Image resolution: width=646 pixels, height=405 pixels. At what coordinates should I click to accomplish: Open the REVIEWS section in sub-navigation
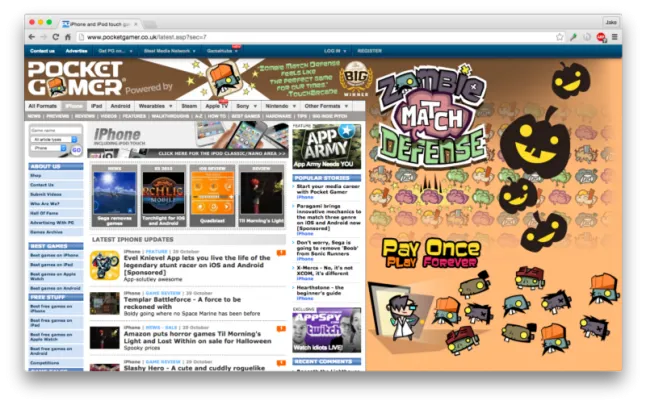coord(85,117)
